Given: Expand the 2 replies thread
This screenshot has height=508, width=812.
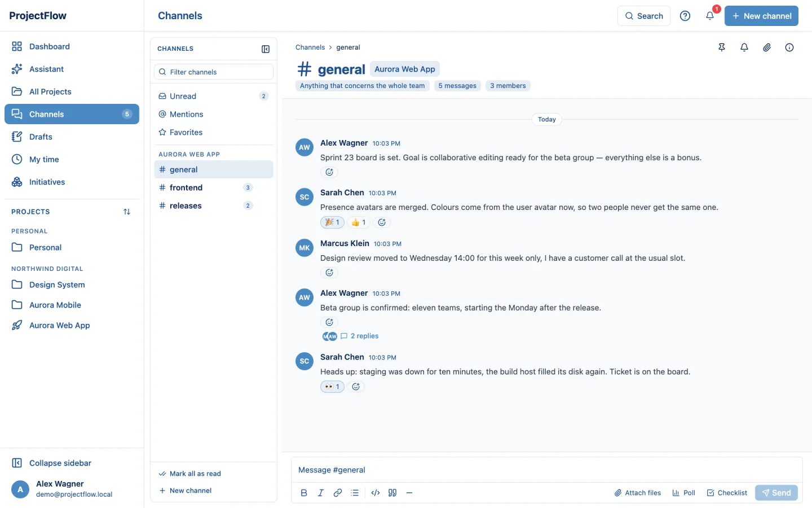Looking at the screenshot, I should tap(364, 336).
